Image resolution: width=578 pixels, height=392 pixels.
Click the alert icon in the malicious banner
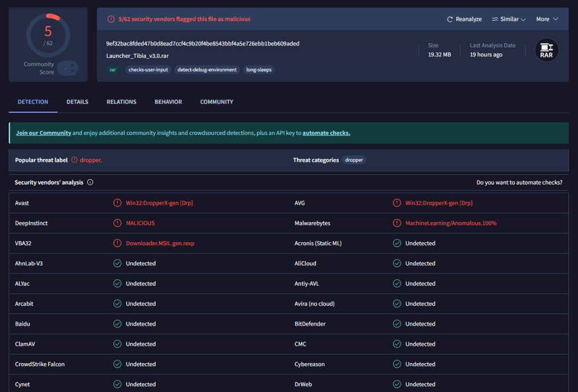[111, 19]
